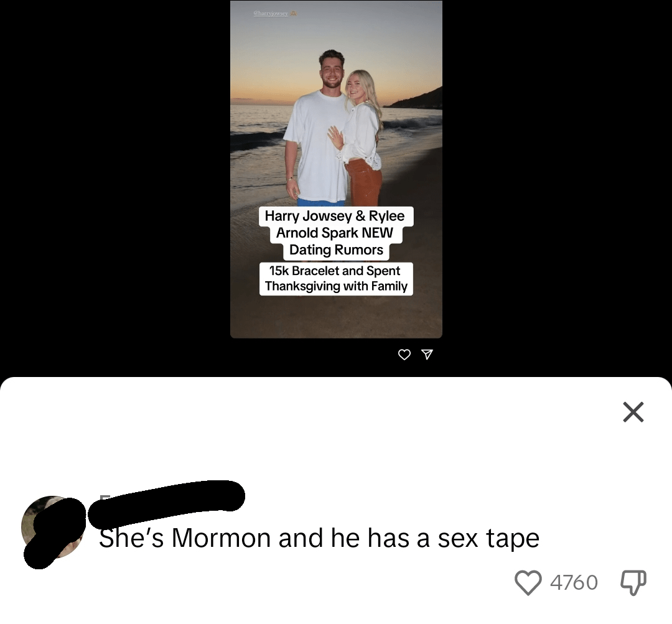Like the story using the heart icon

404,355
